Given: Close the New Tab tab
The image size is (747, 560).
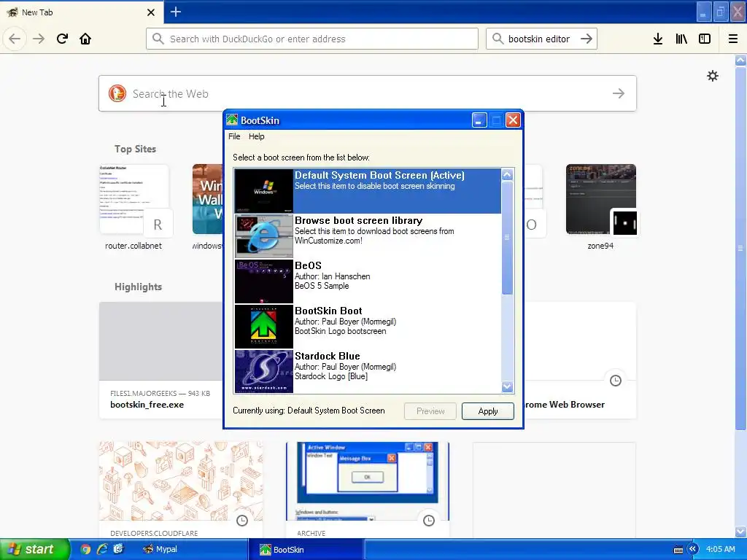Looking at the screenshot, I should [150, 12].
